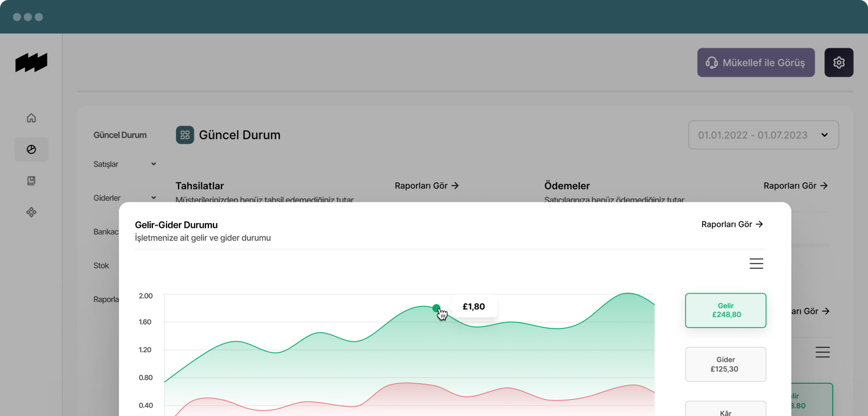Click Raporları Gör link under Tahsilatlar

427,186
